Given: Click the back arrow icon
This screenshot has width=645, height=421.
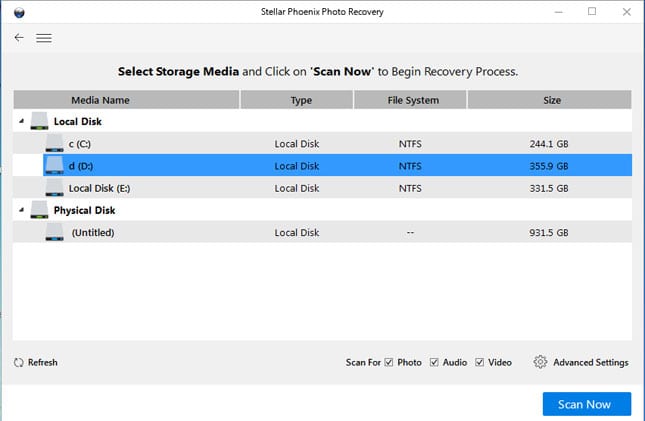Looking at the screenshot, I should (x=19, y=38).
